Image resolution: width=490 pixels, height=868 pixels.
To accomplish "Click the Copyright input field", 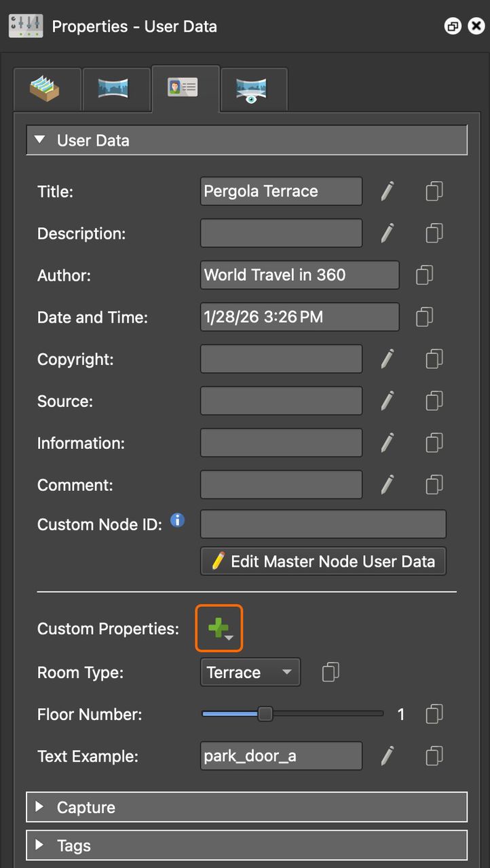I will 281,359.
